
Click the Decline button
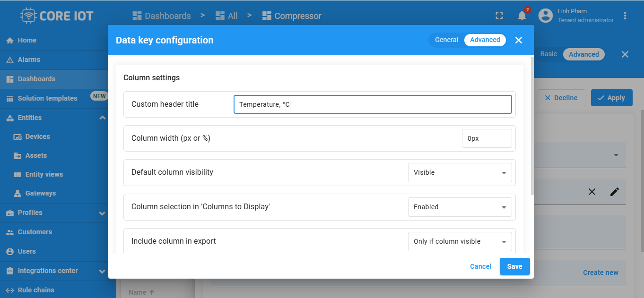tap(561, 98)
